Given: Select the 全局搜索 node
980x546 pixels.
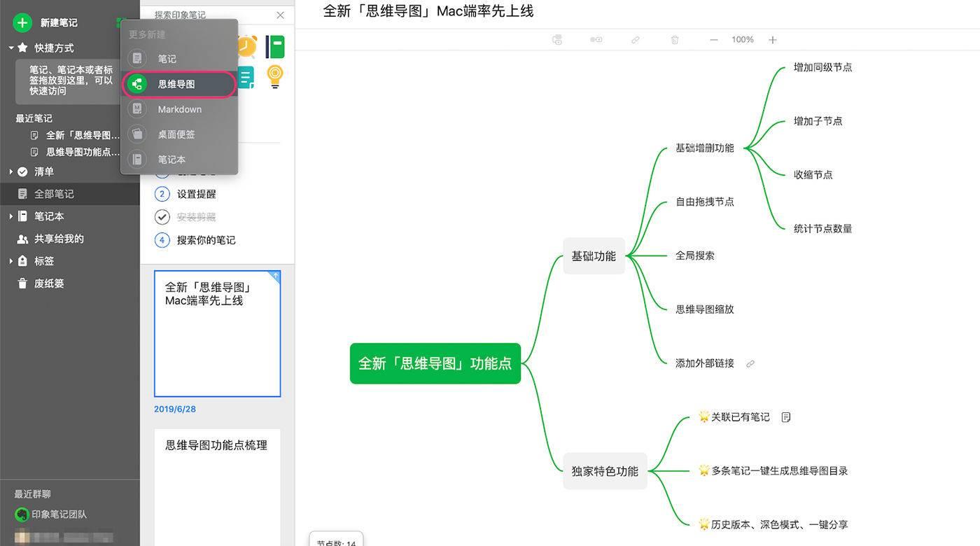Looking at the screenshot, I should 695,256.
